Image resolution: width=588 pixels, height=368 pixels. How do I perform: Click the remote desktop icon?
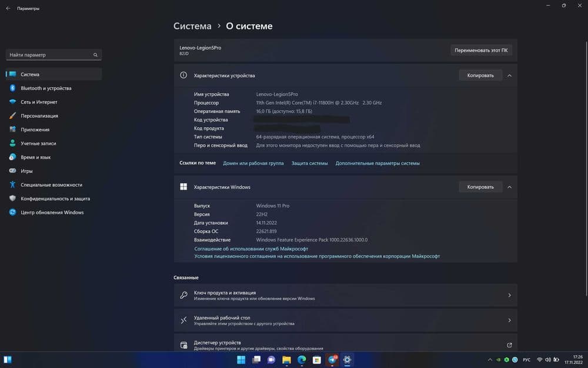(x=183, y=320)
